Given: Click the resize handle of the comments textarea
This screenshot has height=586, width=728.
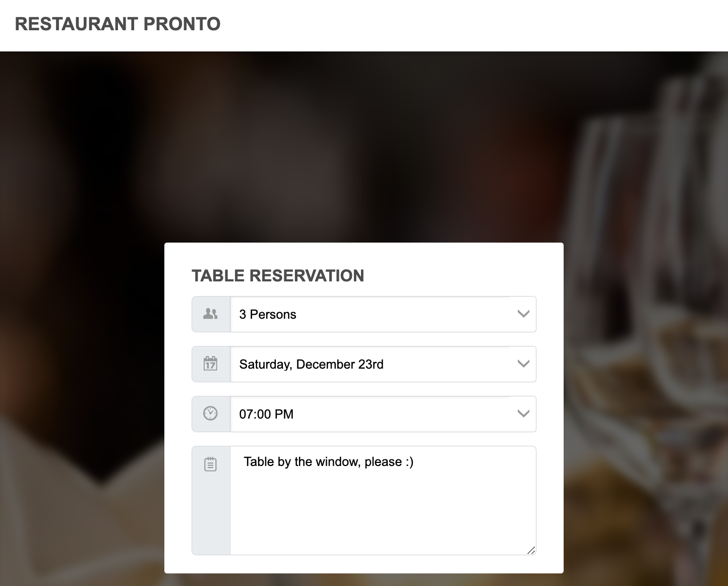Looking at the screenshot, I should [x=531, y=551].
